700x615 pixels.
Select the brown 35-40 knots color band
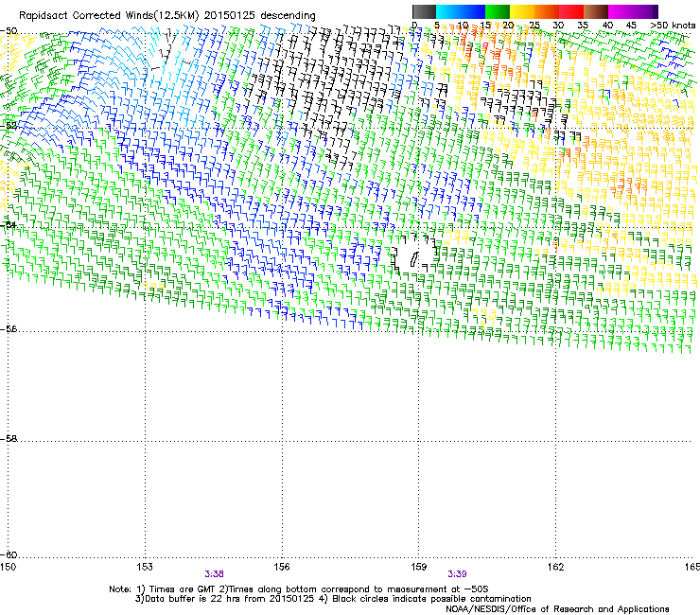tap(596, 11)
